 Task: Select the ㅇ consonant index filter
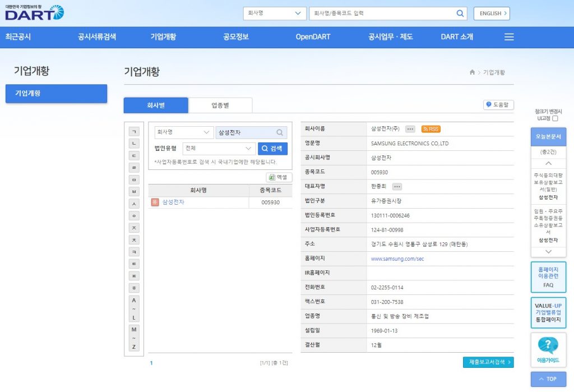pos(134,216)
